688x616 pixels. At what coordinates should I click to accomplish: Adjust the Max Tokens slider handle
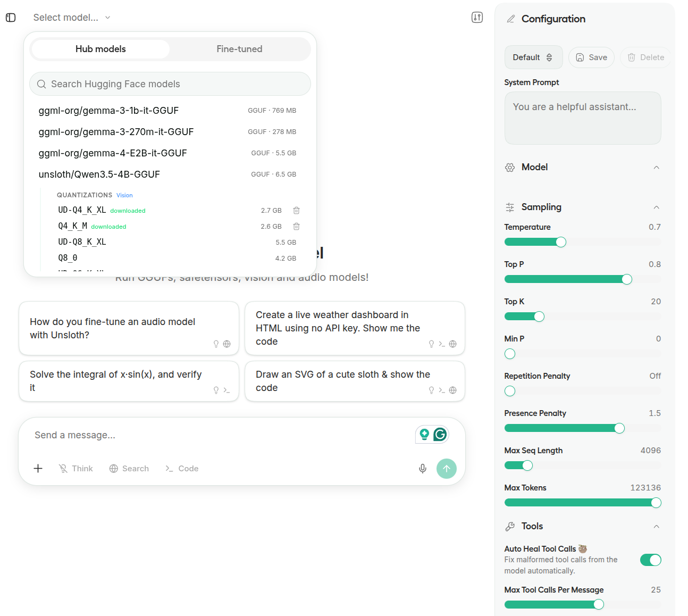point(656,503)
